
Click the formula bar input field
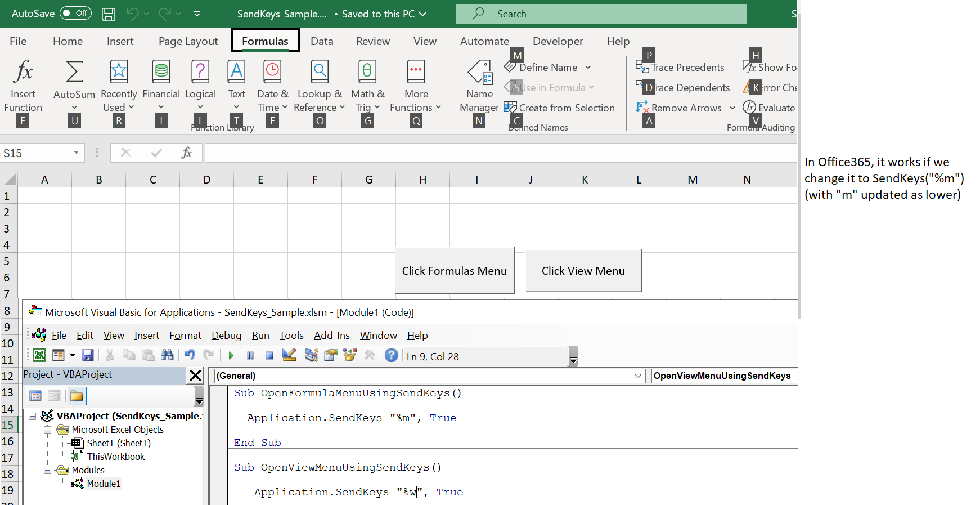point(501,153)
